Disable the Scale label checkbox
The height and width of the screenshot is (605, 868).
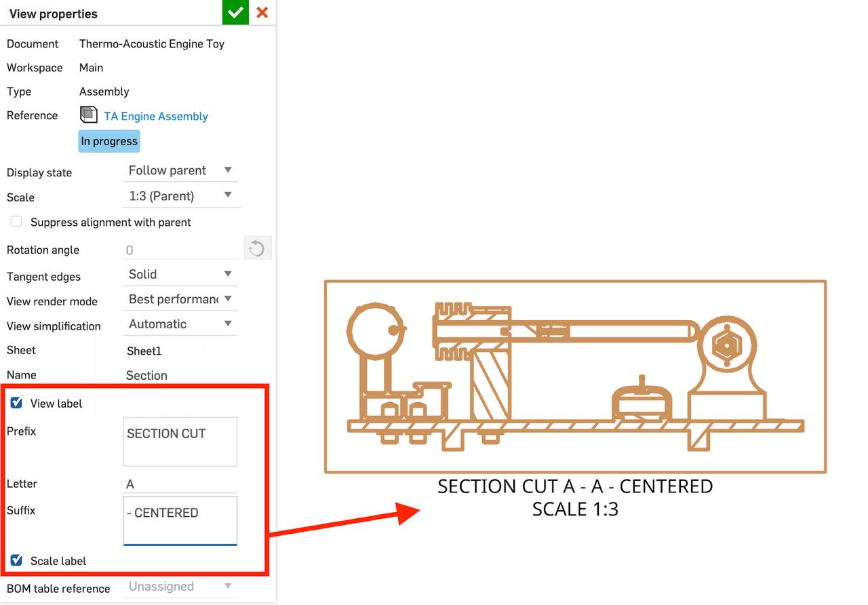pyautogui.click(x=16, y=560)
